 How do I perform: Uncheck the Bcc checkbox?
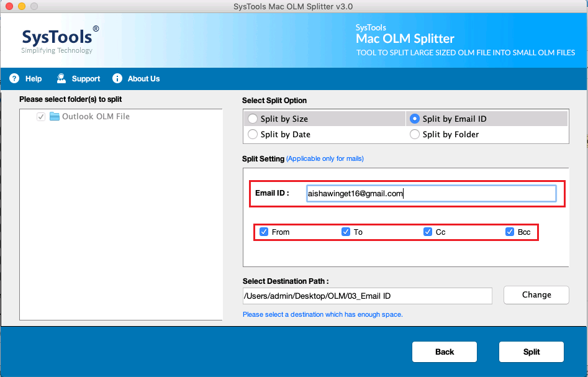[510, 232]
